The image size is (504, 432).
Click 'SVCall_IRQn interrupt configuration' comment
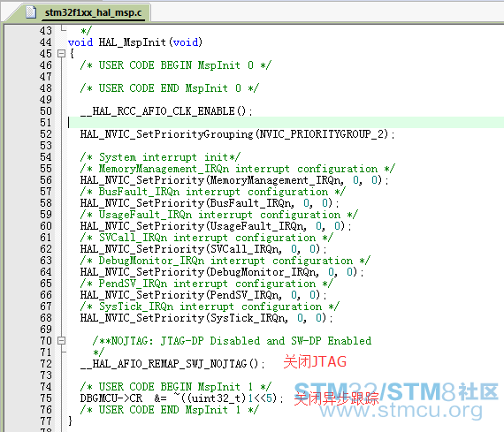coord(206,238)
